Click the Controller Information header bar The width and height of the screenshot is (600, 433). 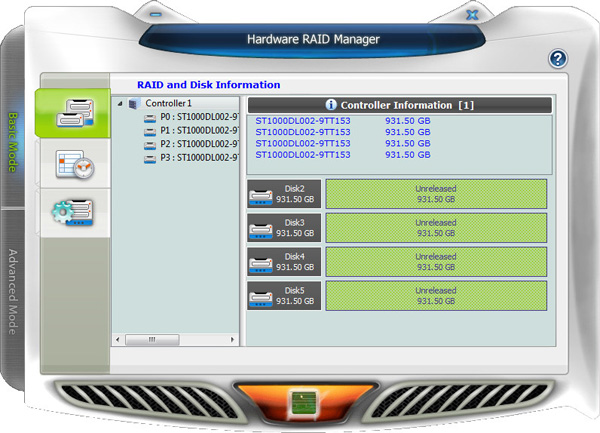tap(399, 104)
